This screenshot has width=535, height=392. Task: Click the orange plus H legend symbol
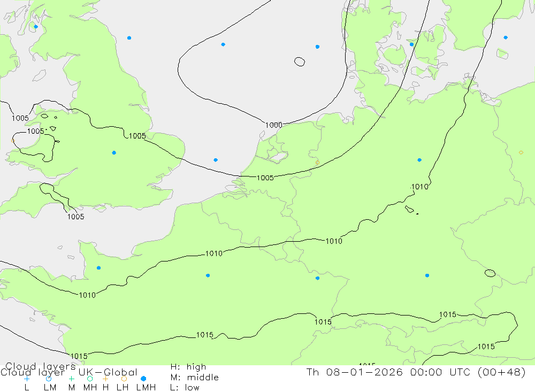click(x=105, y=379)
